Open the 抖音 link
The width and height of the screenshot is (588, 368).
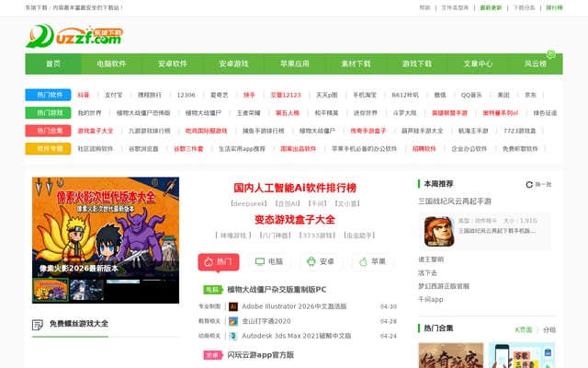point(84,95)
